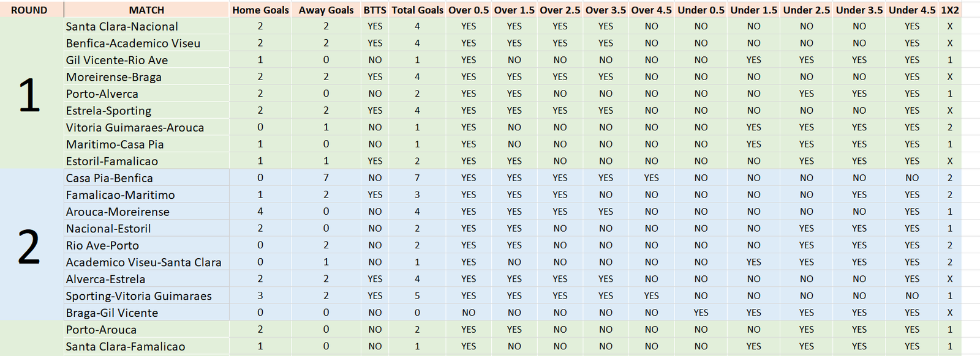This screenshot has width=980, height=356.
Task: Click the Under 4.5 column header
Action: (x=912, y=10)
